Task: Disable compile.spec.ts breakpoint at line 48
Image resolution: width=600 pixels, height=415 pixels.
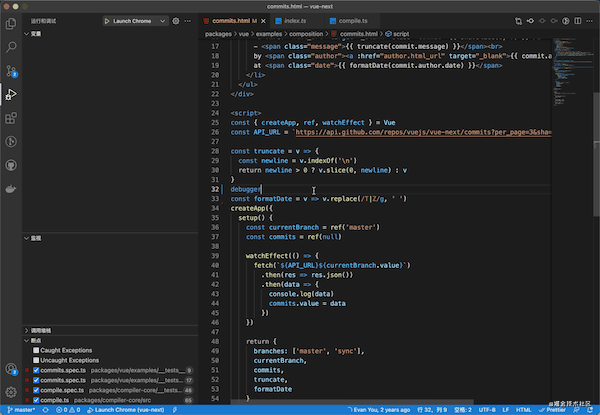Action: tap(36, 390)
